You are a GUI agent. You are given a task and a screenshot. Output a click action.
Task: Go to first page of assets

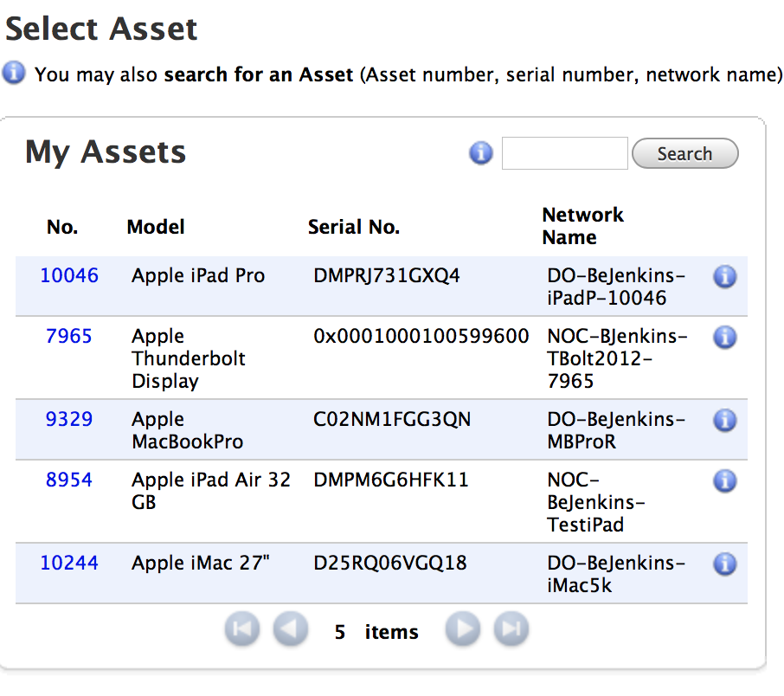coord(242,629)
